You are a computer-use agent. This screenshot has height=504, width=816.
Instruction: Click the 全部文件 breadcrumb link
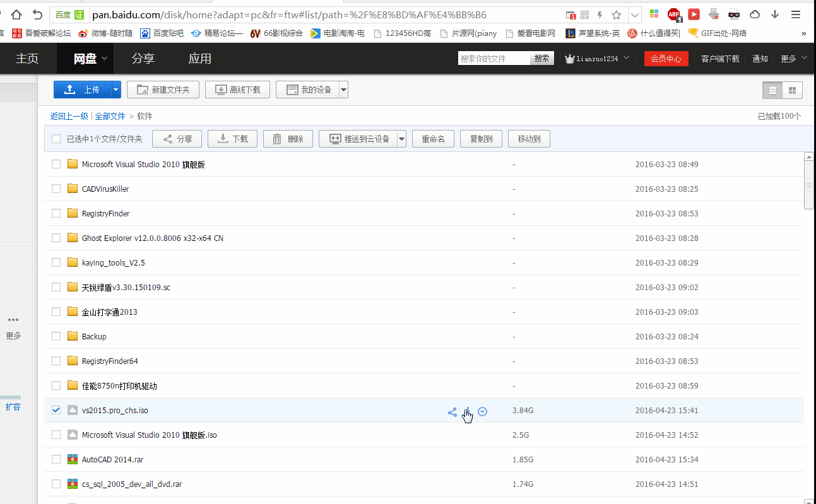110,116
